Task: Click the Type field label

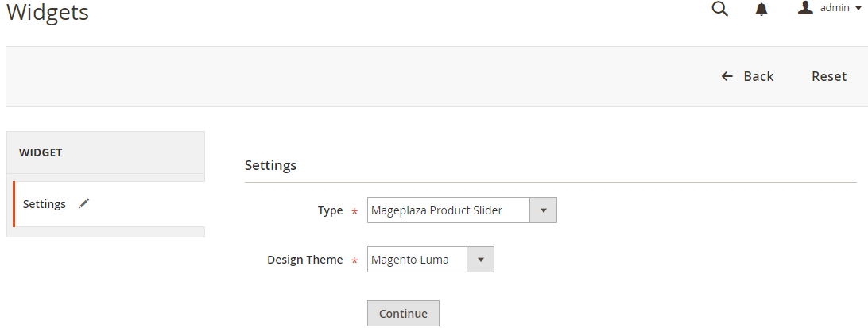Action: (x=330, y=210)
